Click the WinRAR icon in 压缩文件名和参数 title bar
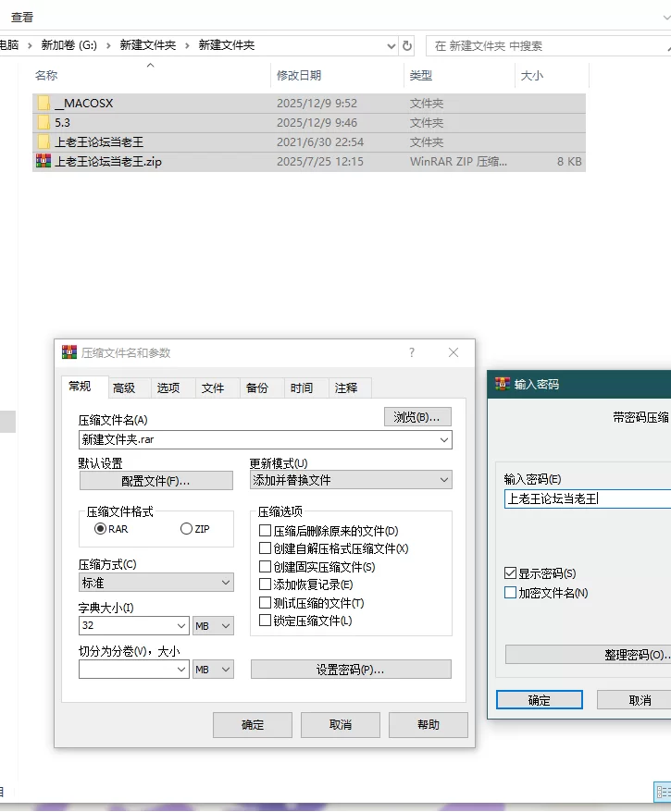Viewport: 671px width, 812px height. tap(68, 352)
